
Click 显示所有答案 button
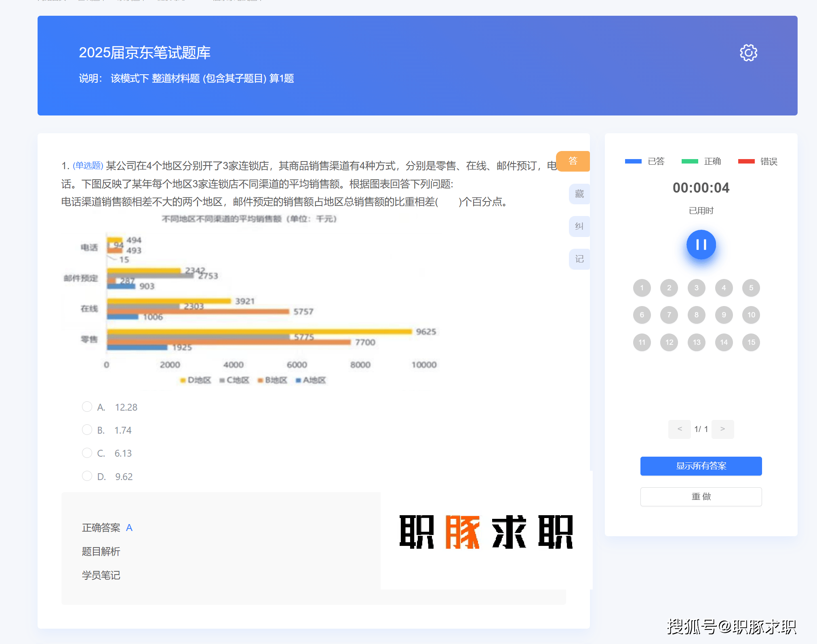click(x=701, y=466)
